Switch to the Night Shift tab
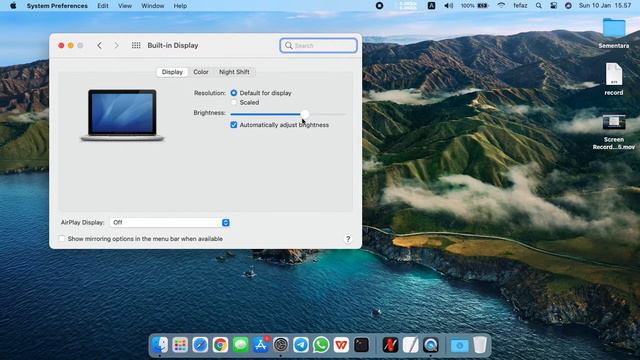Image resolution: width=640 pixels, height=360 pixels. pos(234,72)
